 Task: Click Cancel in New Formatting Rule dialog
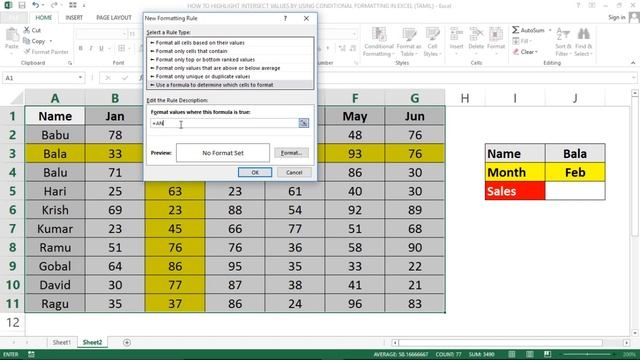(x=294, y=172)
